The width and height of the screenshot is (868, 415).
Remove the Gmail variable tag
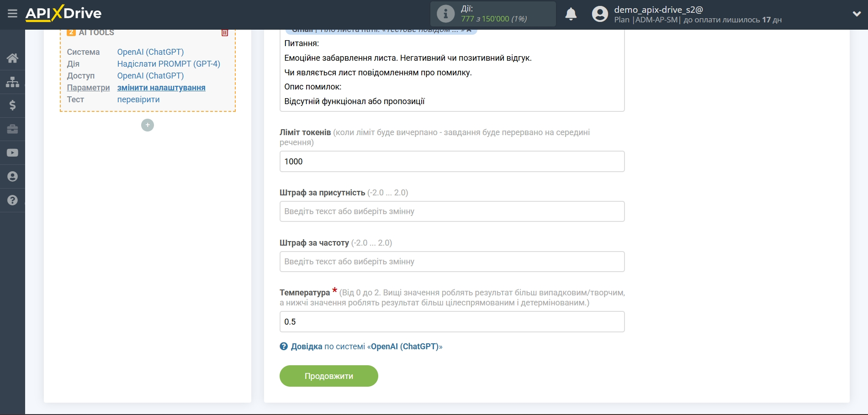point(469,31)
